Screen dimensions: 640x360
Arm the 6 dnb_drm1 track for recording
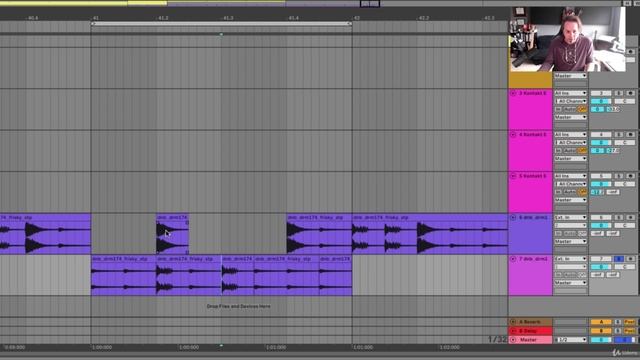click(630, 218)
